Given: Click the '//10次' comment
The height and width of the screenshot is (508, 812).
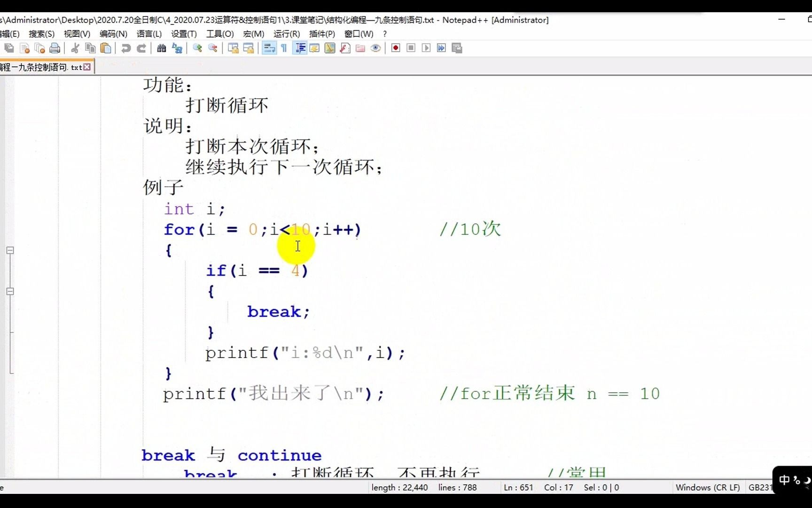Looking at the screenshot, I should (x=470, y=229).
